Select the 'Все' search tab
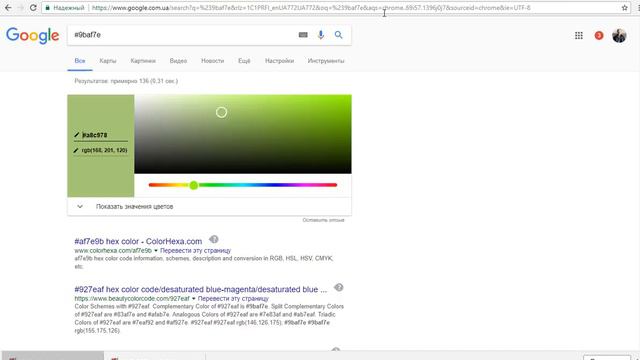Image resolution: width=640 pixels, height=360 pixels. (80, 61)
